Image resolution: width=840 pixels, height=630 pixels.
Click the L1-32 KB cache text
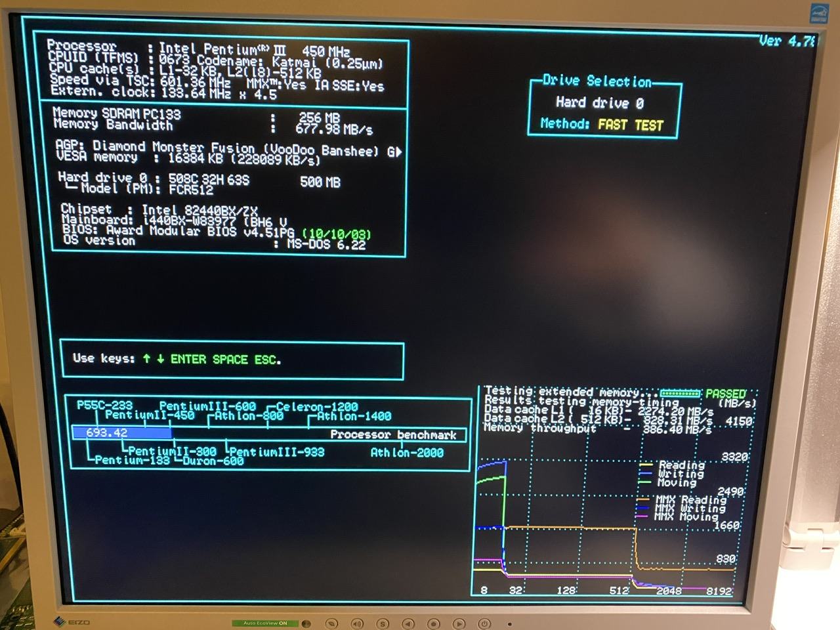(x=190, y=70)
